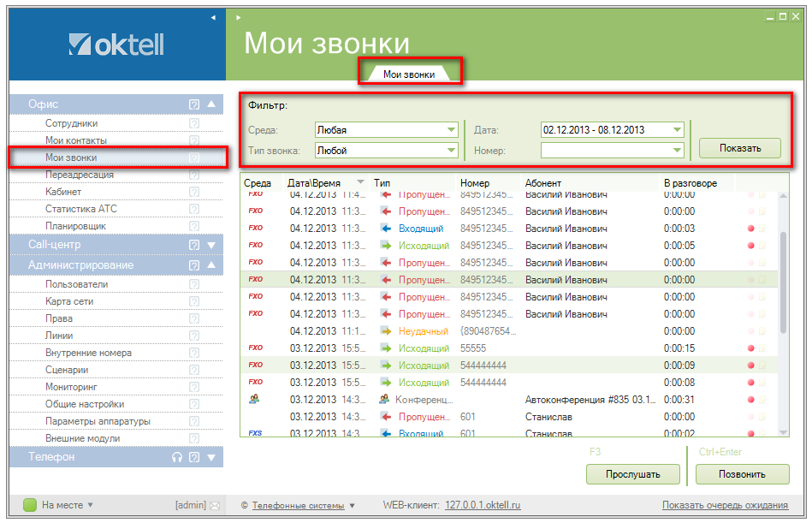Click the help icon beside Мониторинг
812x523 pixels.
point(194,387)
